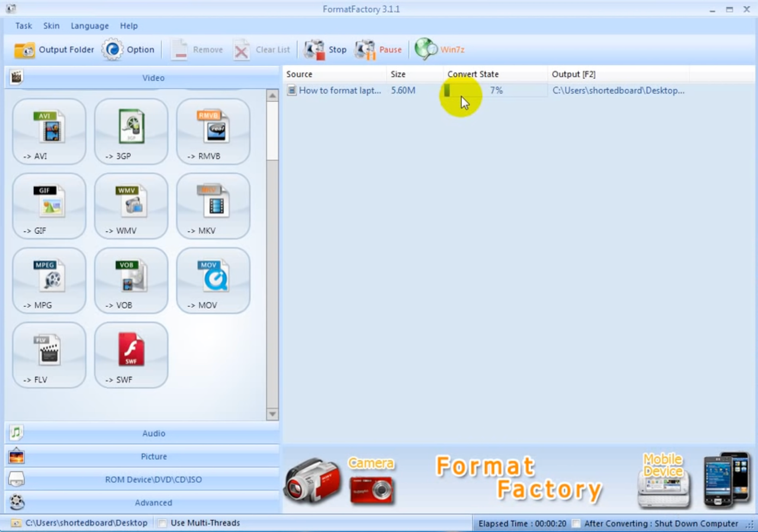Viewport: 758px width, 532px height.
Task: Select the GIF conversion option
Action: [49, 206]
